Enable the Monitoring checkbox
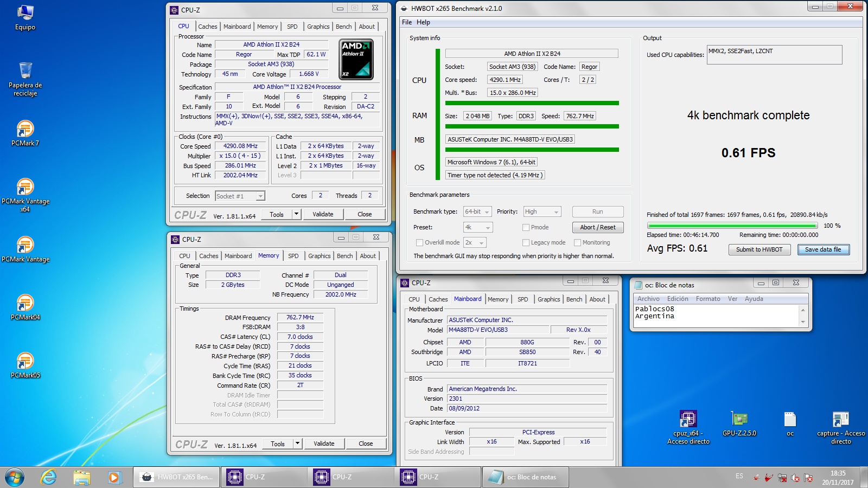This screenshot has width=868, height=488. click(577, 242)
